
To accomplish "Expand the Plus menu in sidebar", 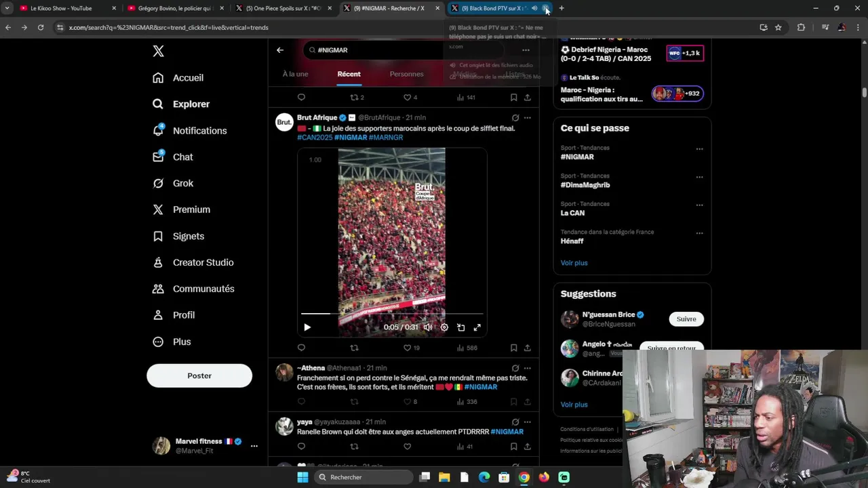I will tap(172, 342).
